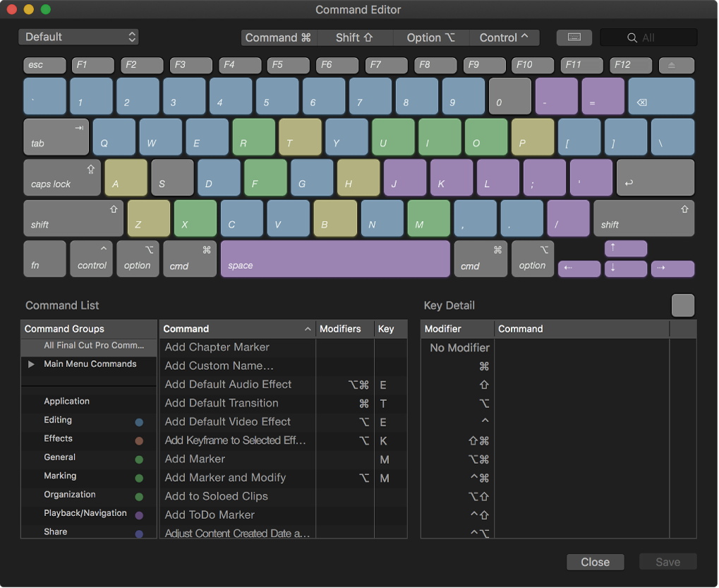Select the up arrow key on the keyboard

click(x=624, y=248)
